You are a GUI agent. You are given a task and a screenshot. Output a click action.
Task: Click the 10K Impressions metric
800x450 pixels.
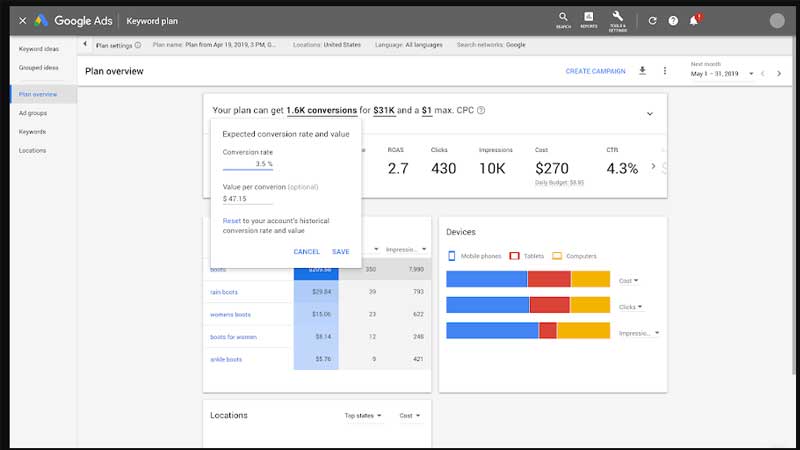[492, 168]
